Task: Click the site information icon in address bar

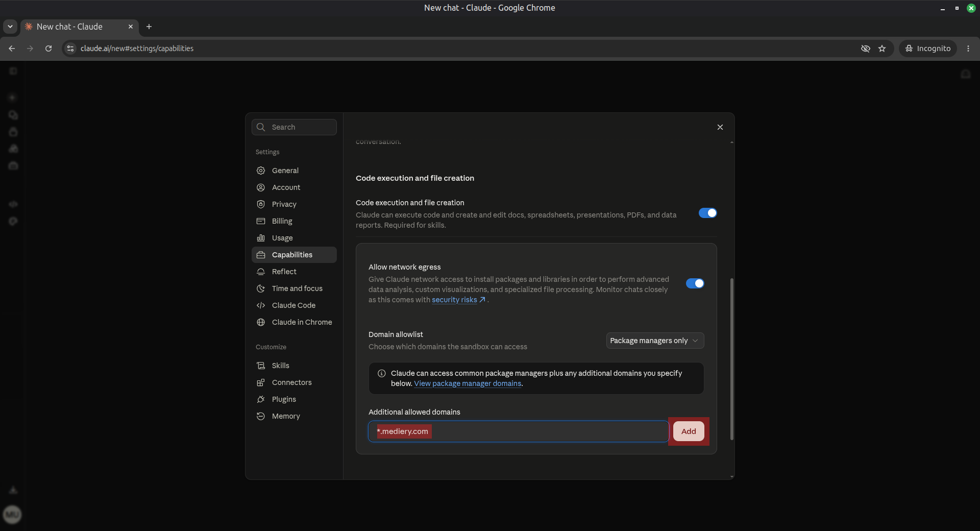Action: pos(71,49)
